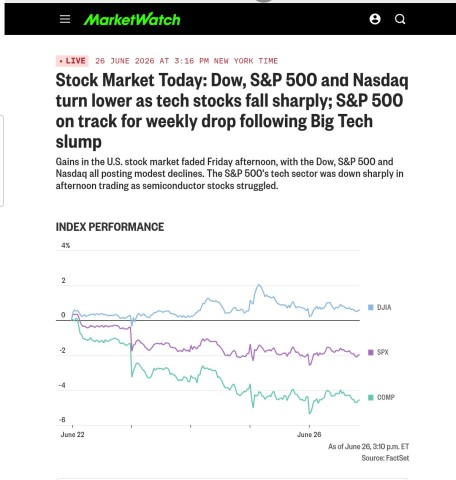Click the article timestamp 26 June 2026
The image size is (456, 480).
(186, 61)
